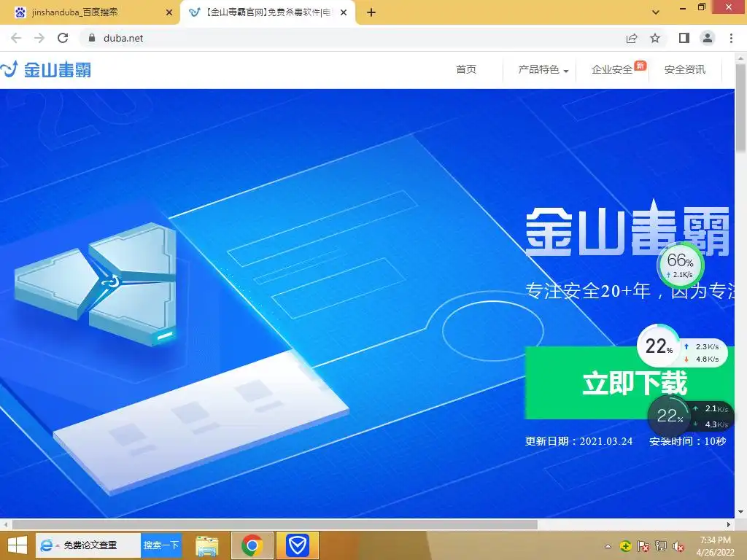Screen dimensions: 747x560
Task: Close the jinshanduba Baidu search tab
Action: click(169, 12)
